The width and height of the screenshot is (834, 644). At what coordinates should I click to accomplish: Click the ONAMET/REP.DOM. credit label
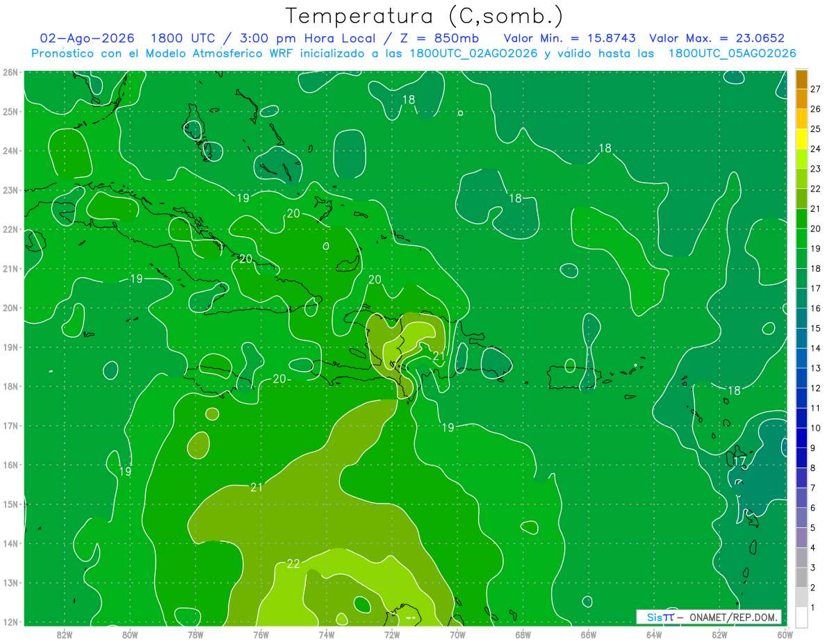(733, 617)
